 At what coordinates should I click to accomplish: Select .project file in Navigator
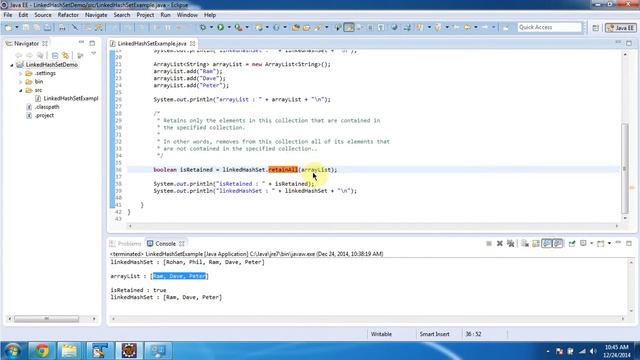pyautogui.click(x=40, y=116)
